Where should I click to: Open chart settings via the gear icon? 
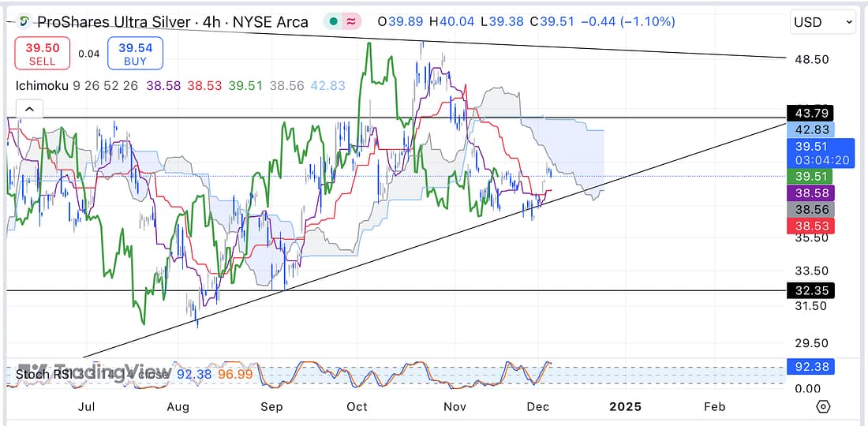(823, 407)
